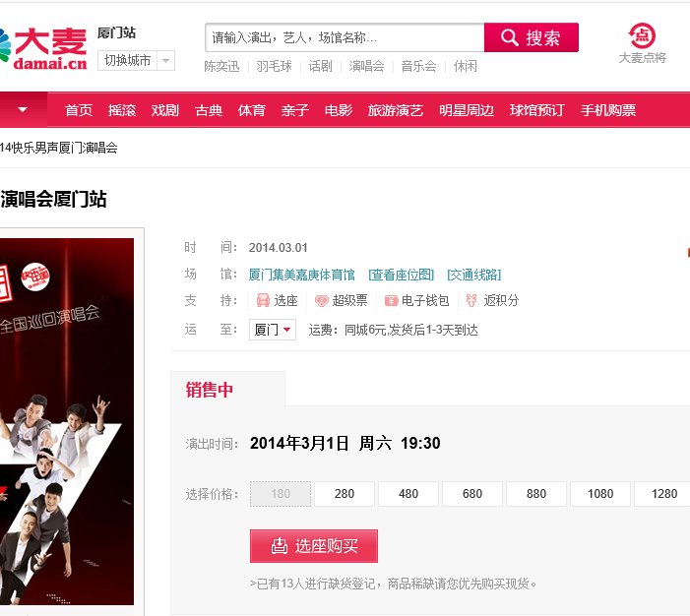
Task: Select the 1080 price option
Action: click(x=600, y=494)
